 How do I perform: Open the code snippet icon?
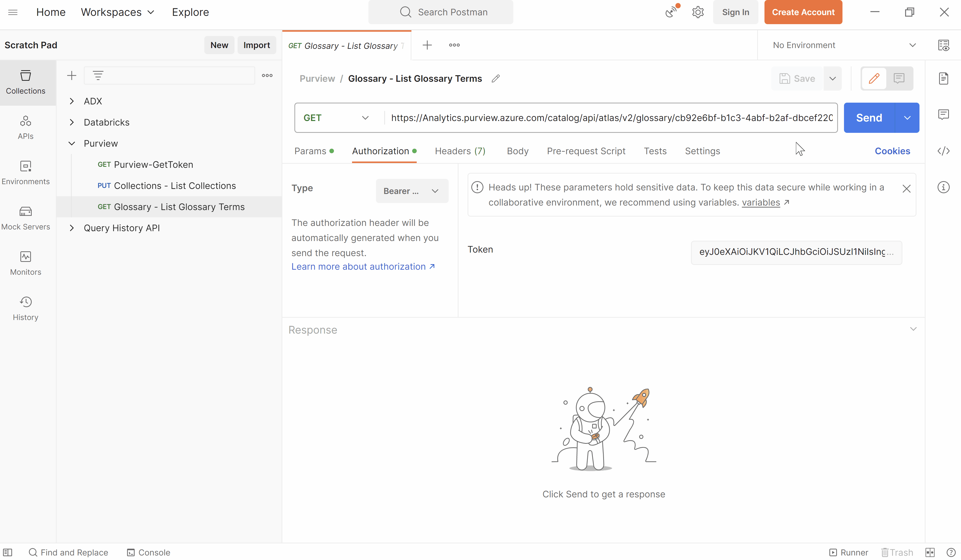point(943,151)
